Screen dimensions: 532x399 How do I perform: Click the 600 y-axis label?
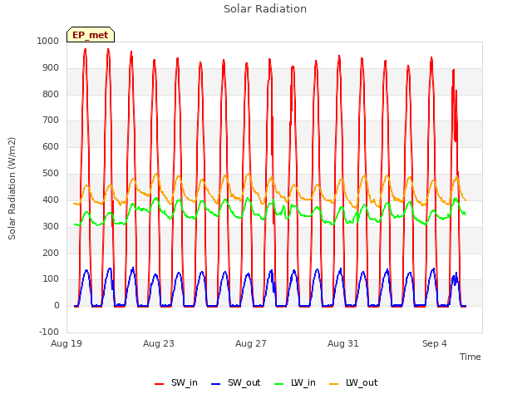[51, 146]
